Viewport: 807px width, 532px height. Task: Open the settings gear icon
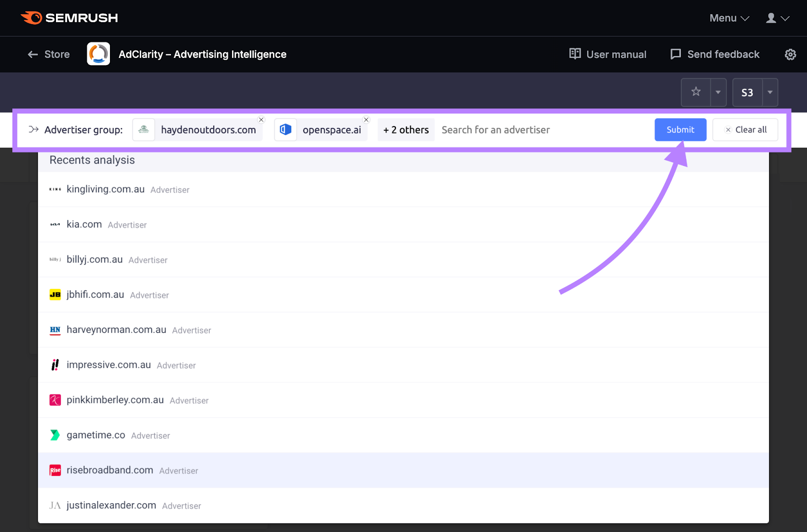click(x=790, y=54)
